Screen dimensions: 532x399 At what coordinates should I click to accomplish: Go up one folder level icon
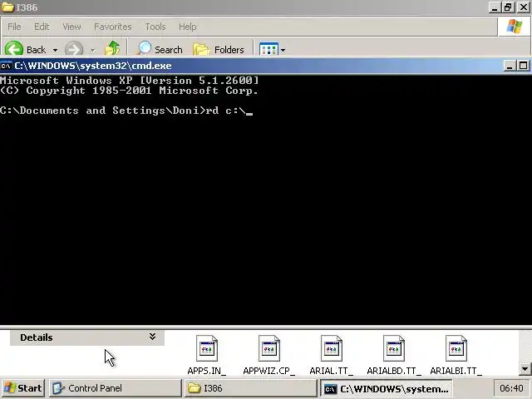coord(112,48)
